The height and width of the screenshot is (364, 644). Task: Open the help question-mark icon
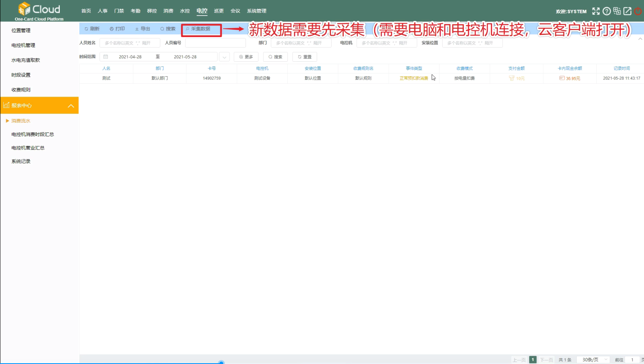606,11
